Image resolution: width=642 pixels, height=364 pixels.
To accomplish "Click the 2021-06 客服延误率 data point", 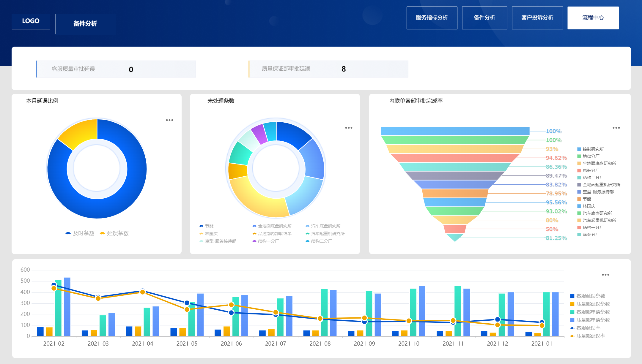I will 231,313.
